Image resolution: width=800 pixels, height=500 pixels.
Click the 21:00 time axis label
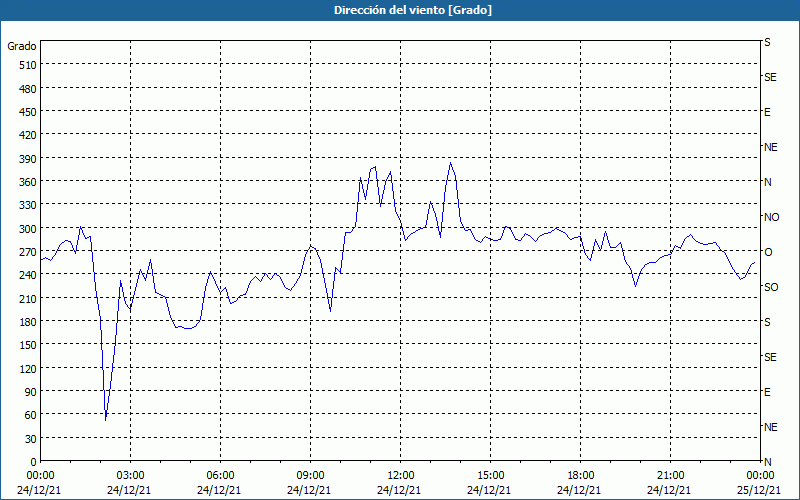pyautogui.click(x=670, y=476)
